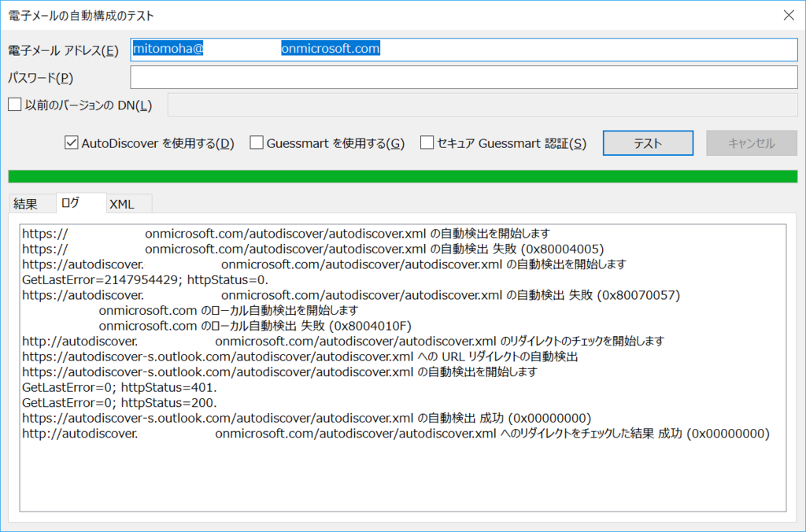
Task: Click autodiscover-s.outlook.com line ending 成功 (0x00000000)
Action: pos(307,419)
